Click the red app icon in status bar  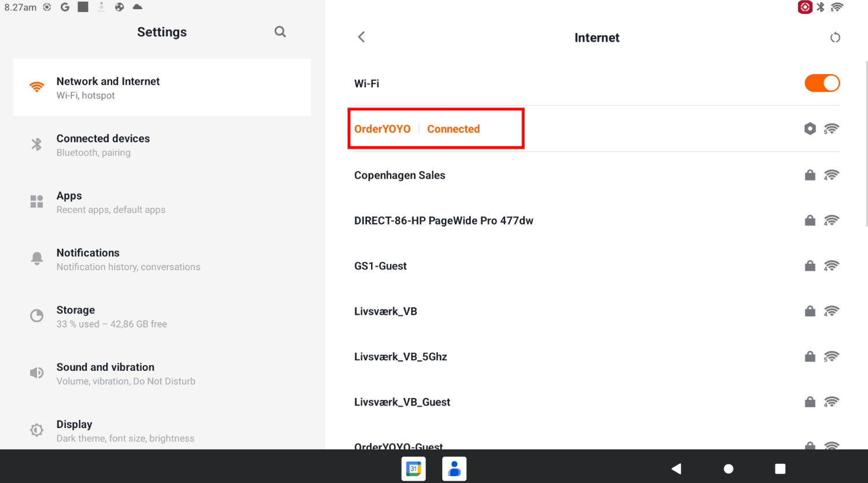tap(805, 7)
